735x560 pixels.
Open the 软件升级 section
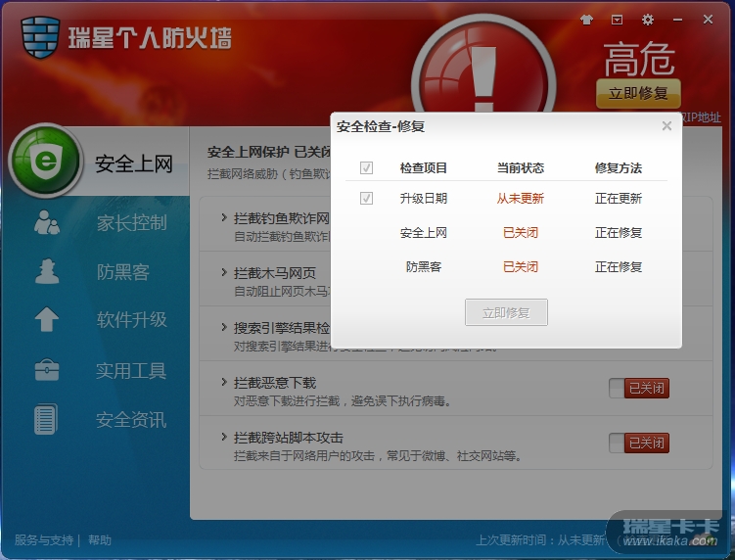coord(132,320)
